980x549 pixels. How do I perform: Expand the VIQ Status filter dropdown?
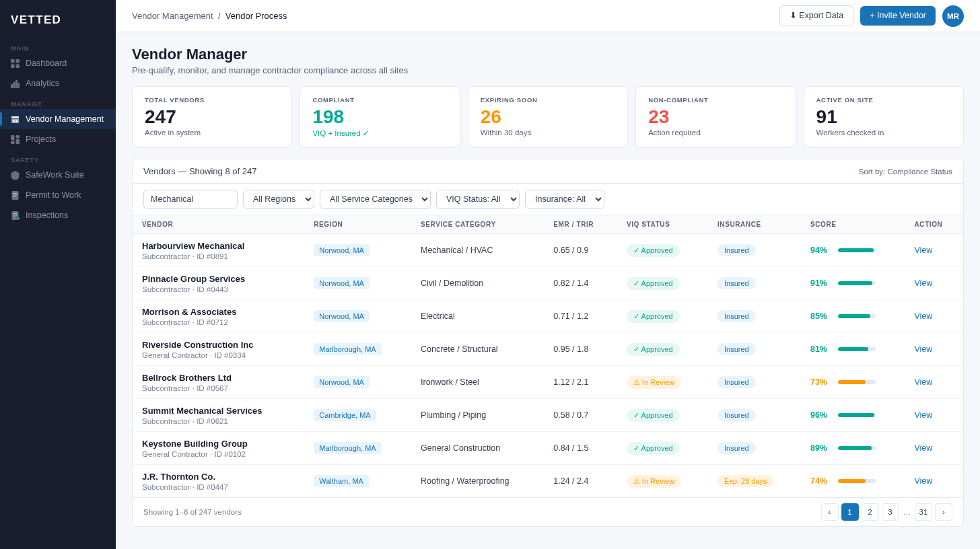[x=477, y=198]
